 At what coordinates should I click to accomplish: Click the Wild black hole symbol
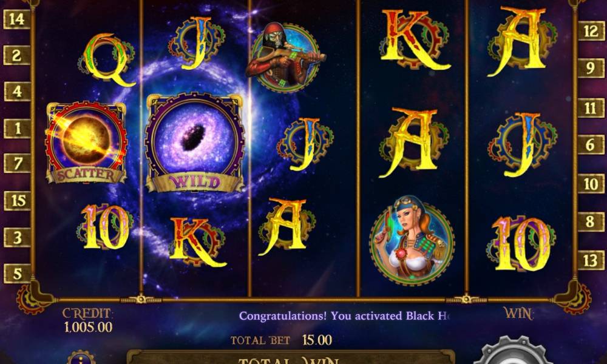tap(195, 143)
